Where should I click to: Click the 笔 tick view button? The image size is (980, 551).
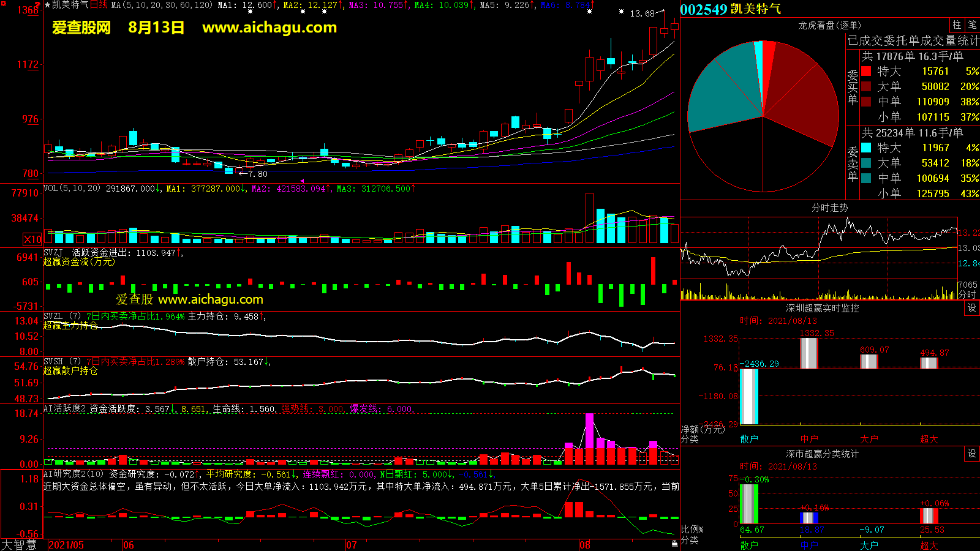(x=972, y=25)
